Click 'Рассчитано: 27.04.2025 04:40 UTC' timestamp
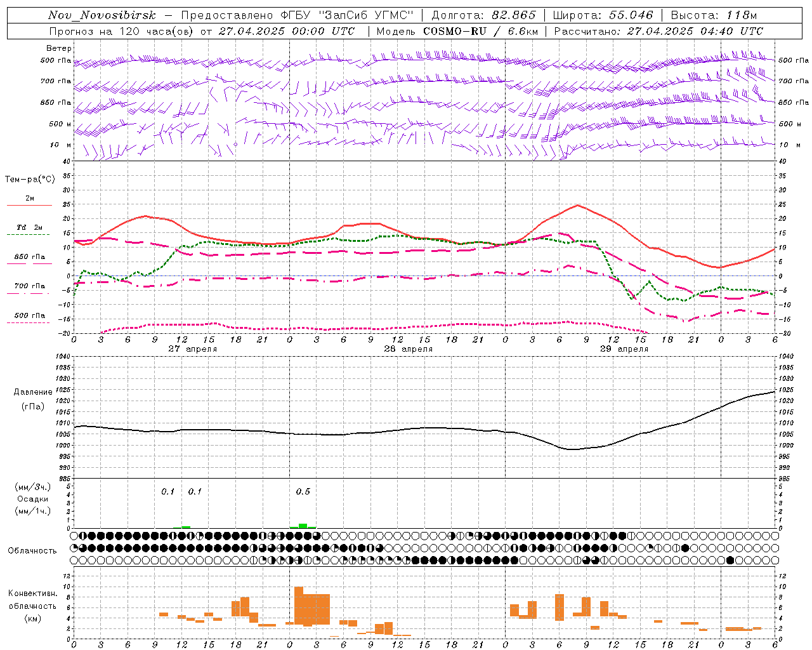This screenshot has width=812, height=650. (658, 31)
